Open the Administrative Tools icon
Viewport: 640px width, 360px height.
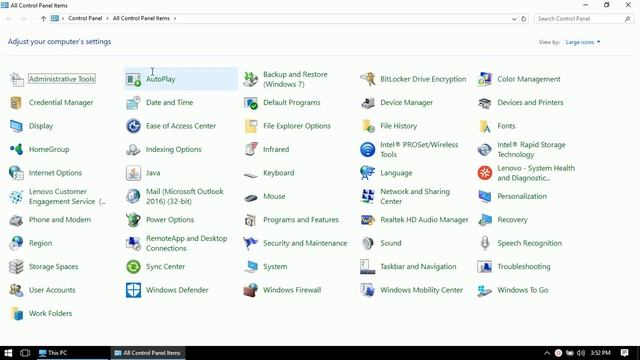pos(17,79)
